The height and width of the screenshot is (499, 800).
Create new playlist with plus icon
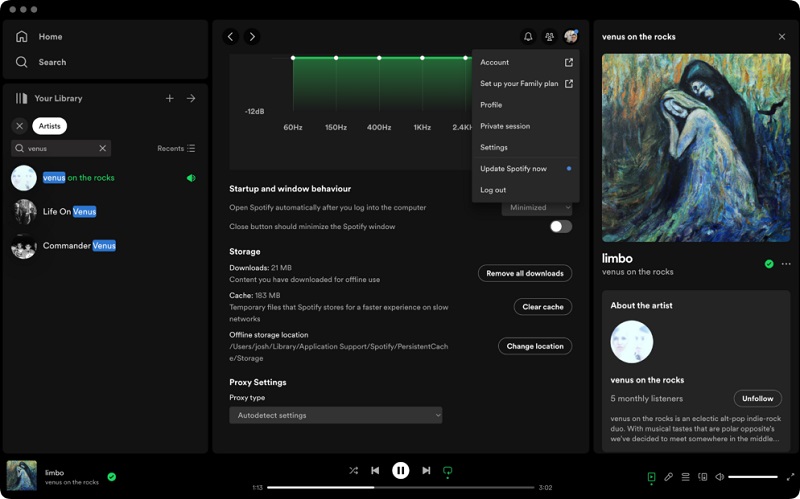[170, 98]
